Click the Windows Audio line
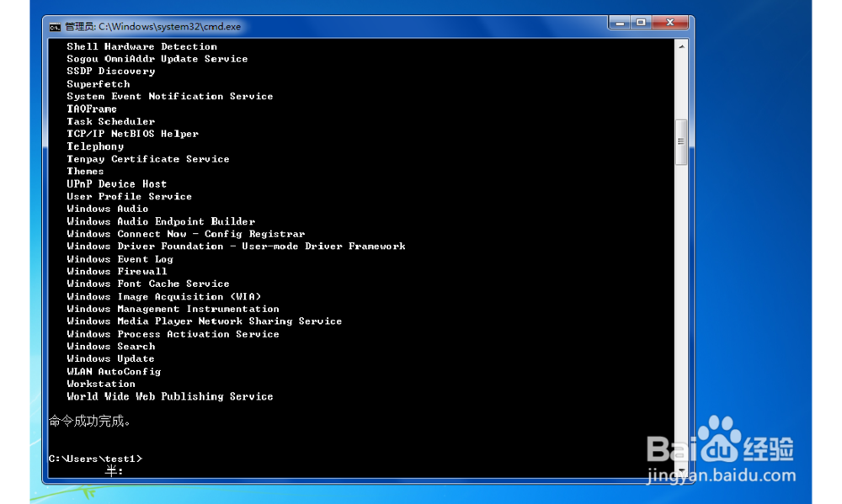Image resolution: width=842 pixels, height=504 pixels. (108, 210)
